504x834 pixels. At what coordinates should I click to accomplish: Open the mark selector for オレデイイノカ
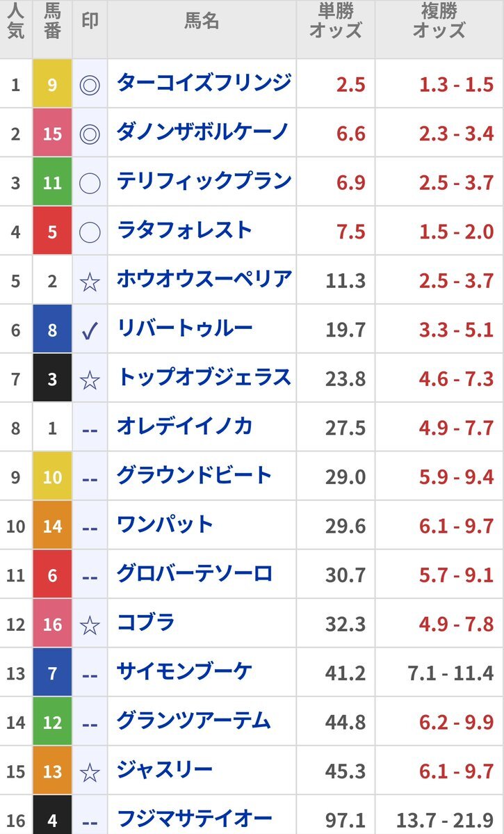(90, 429)
